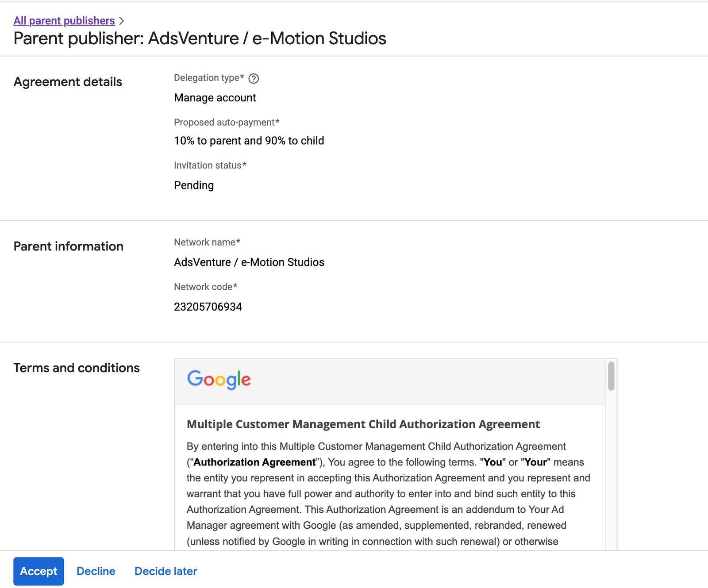
Task: Click the Parent information section heading
Action: [69, 246]
